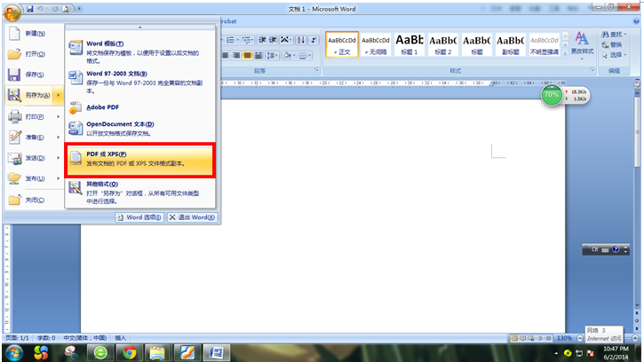The width and height of the screenshot is (644, 362).
Task: Switch to print layout view icon
Action: (x=514, y=338)
